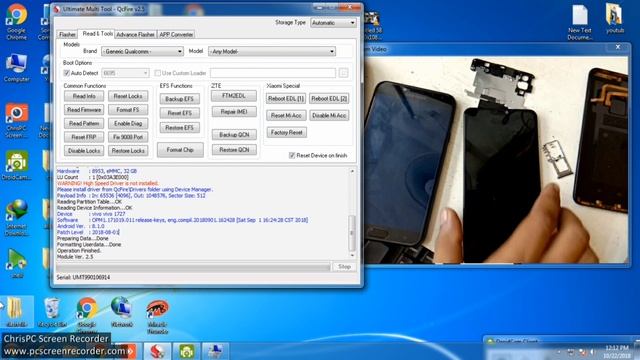
Task: Open the disabled boot loader dropdown
Action: pyautogui.click(x=125, y=73)
